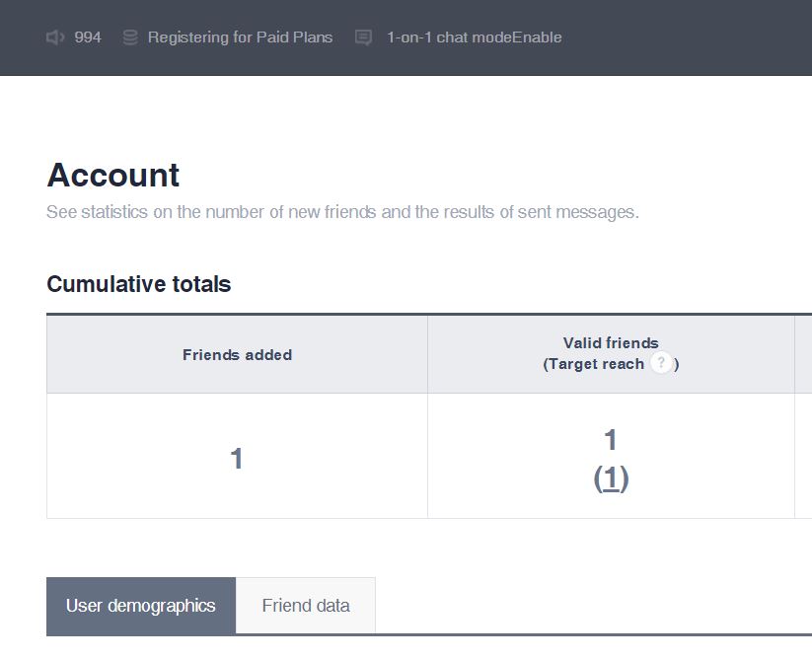Open the underlined Target reach number link
Image resolution: width=812 pixels, height=660 pixels.
click(611, 478)
